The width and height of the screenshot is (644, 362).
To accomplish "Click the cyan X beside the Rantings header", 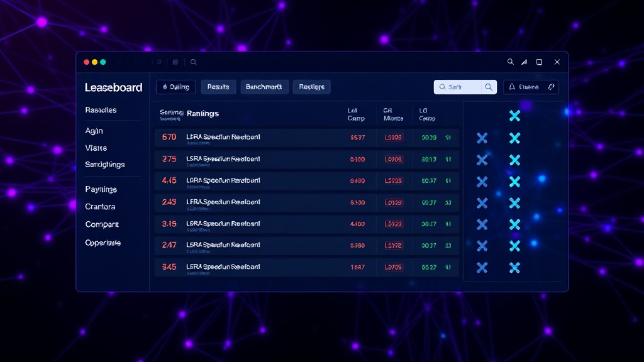I will pyautogui.click(x=514, y=116).
